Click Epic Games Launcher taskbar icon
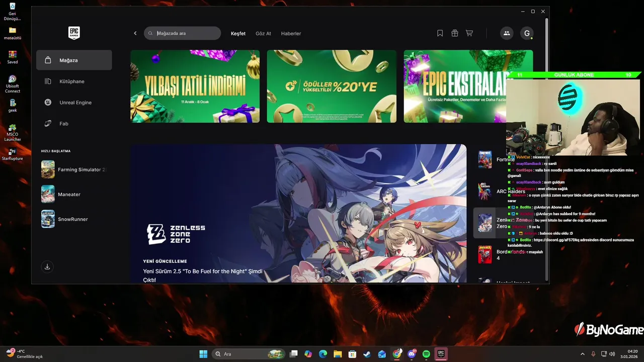 [x=441, y=354]
